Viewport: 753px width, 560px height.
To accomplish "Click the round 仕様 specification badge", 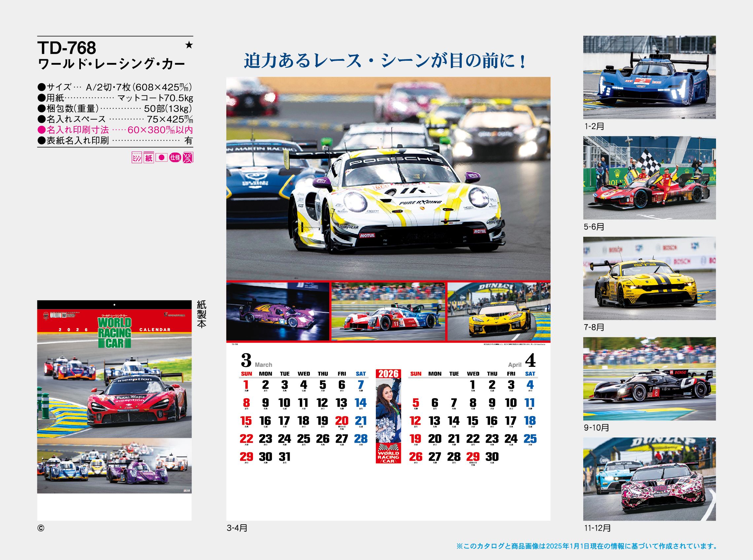I will point(175,157).
